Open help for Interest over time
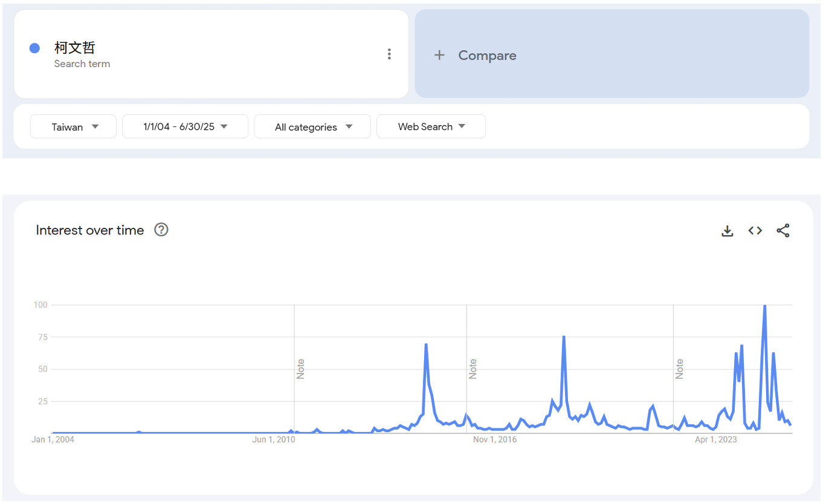This screenshot has height=504, width=823. [161, 230]
